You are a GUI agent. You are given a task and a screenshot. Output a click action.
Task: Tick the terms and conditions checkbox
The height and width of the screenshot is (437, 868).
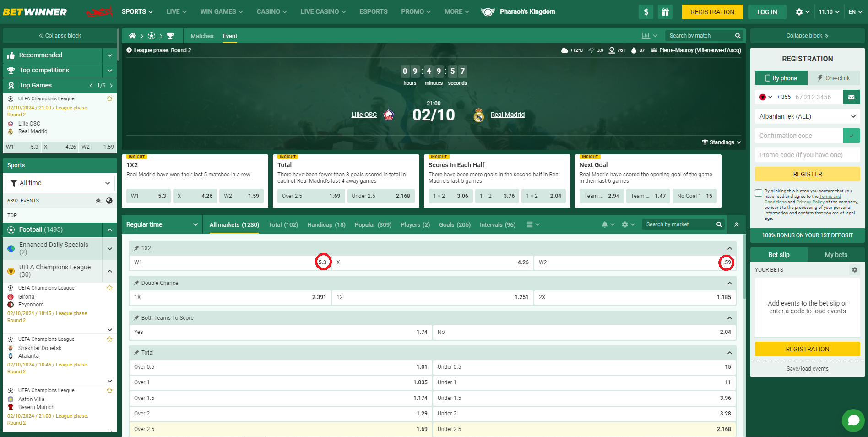point(759,193)
